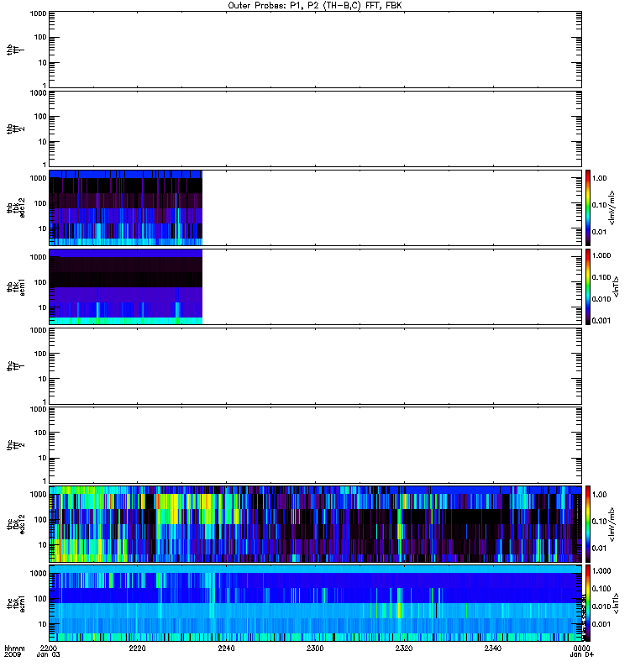Click the 'thb fbk scm1' panel axis label
Image resolution: width=630 pixels, height=672 pixels.
point(15,286)
